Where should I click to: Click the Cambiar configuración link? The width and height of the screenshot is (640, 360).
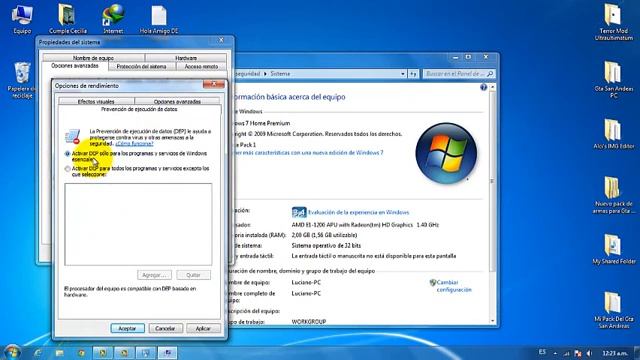(x=454, y=286)
